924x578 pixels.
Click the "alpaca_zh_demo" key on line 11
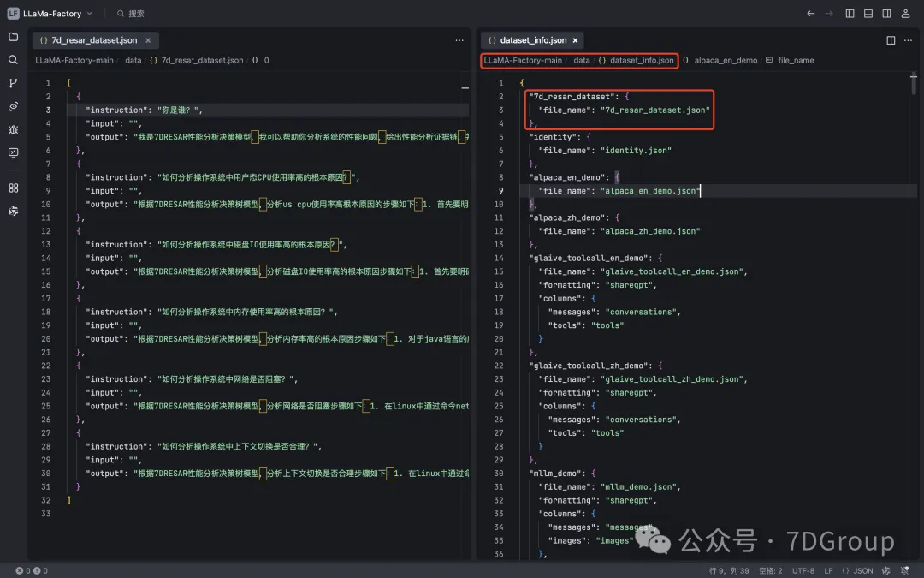567,217
